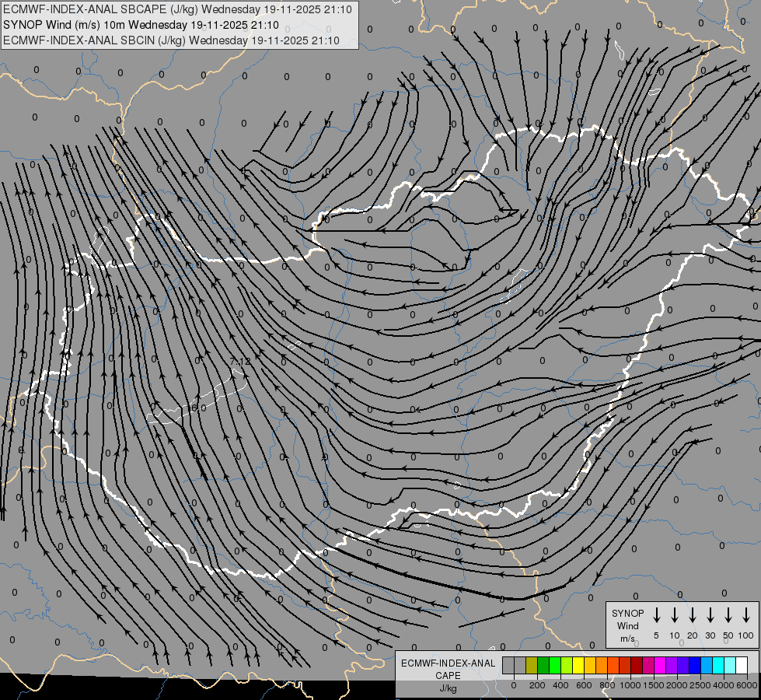761x700 pixels.
Task: Click the 200 tick label on CAPE scale
Action: pos(537,685)
